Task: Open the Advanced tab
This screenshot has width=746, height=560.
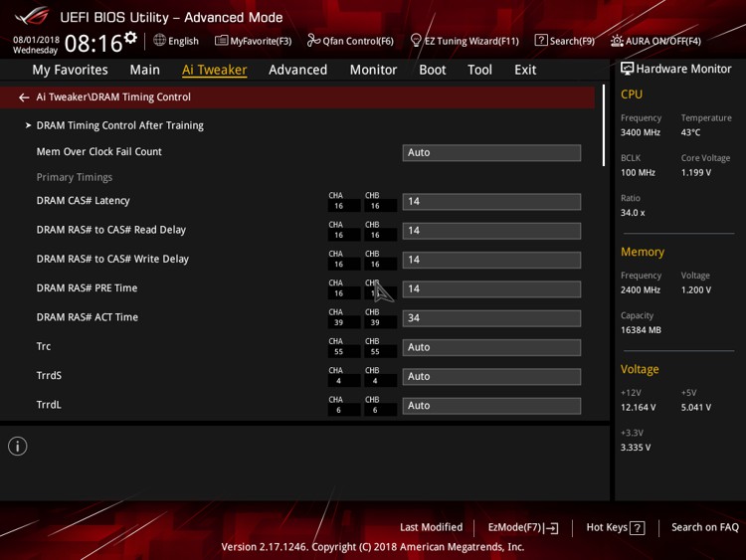Action: [x=297, y=70]
